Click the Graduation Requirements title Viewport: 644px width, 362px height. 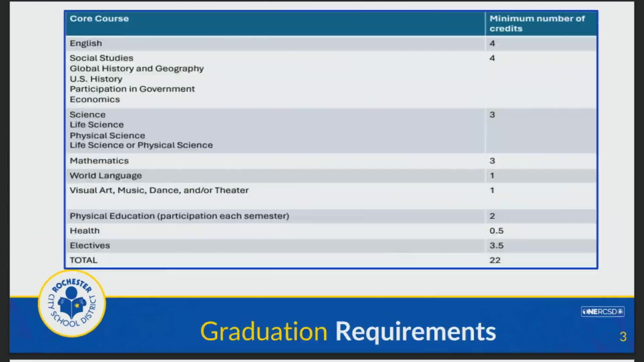[348, 331]
